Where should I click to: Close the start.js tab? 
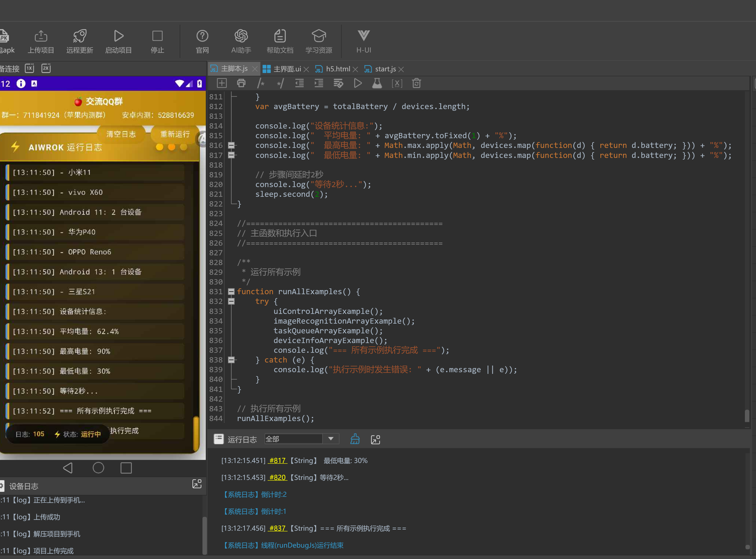(401, 69)
